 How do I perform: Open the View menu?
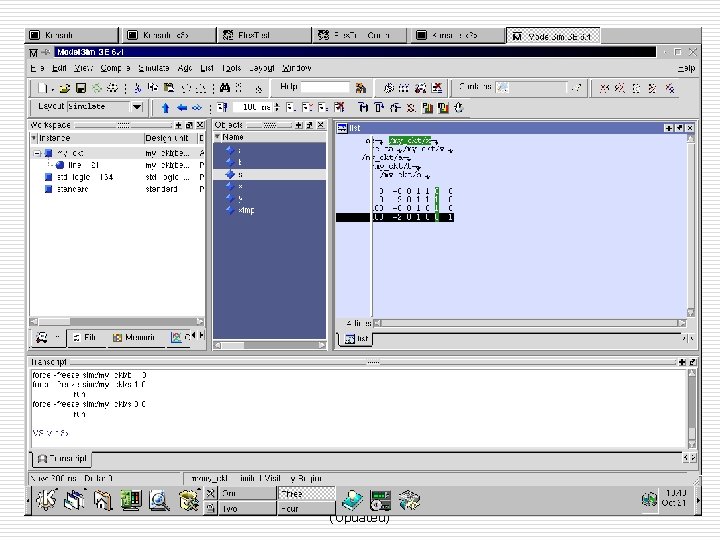click(x=83, y=68)
